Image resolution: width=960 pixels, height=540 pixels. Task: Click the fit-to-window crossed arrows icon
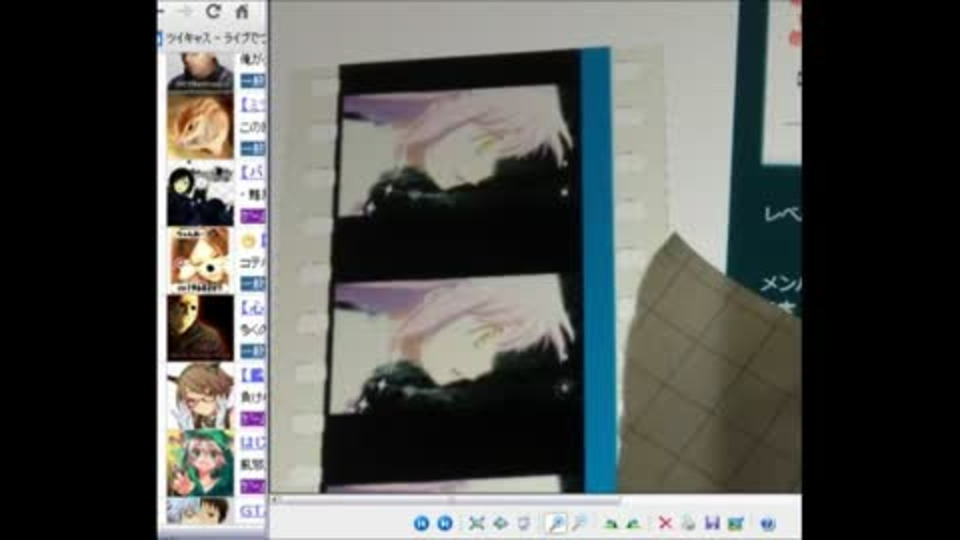476,523
